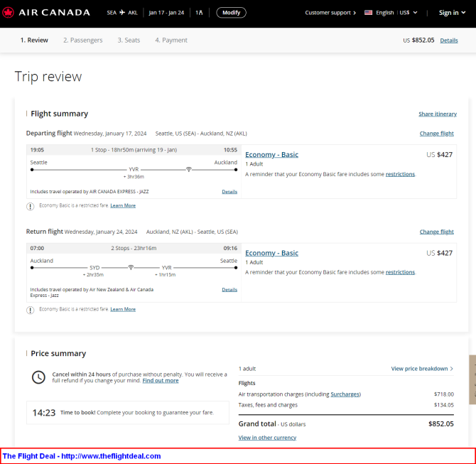Click View in other currency link
Viewport: 476px width, 464px height.
(x=267, y=438)
